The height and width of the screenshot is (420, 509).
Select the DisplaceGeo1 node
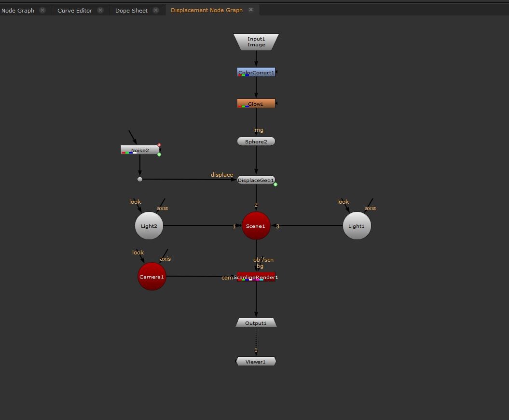coord(256,180)
